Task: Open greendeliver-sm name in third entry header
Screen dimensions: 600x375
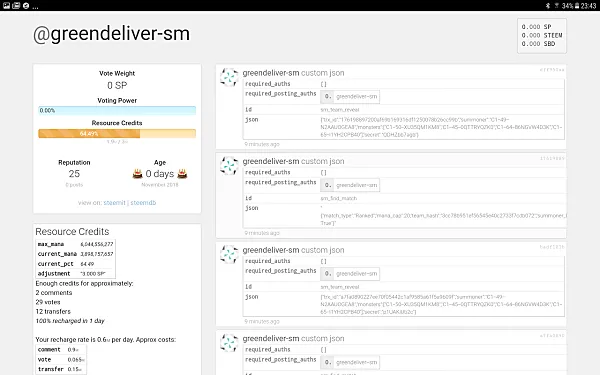Action: coord(271,250)
